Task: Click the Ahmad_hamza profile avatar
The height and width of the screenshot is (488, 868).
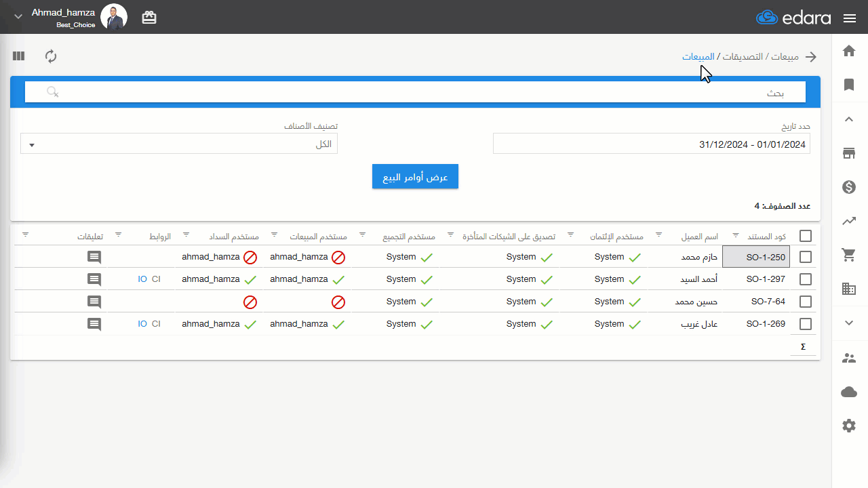Action: [x=113, y=17]
